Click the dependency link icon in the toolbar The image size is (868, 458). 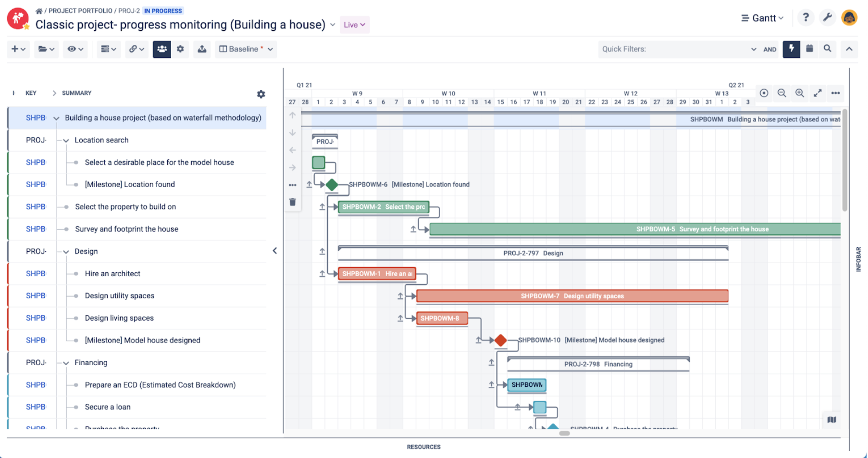136,49
